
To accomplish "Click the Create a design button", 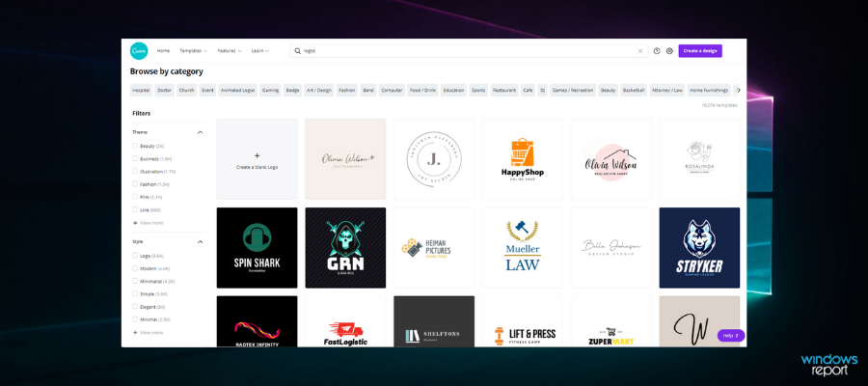I will (700, 51).
